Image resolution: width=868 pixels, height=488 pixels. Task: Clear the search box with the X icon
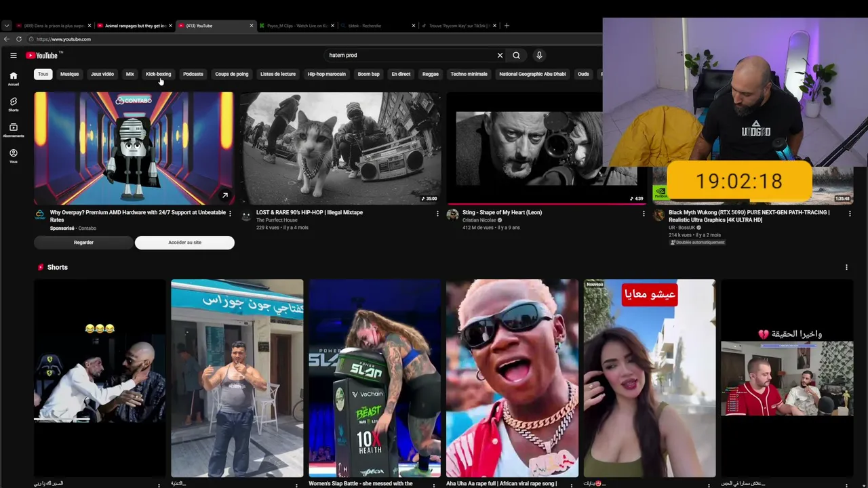pos(500,56)
